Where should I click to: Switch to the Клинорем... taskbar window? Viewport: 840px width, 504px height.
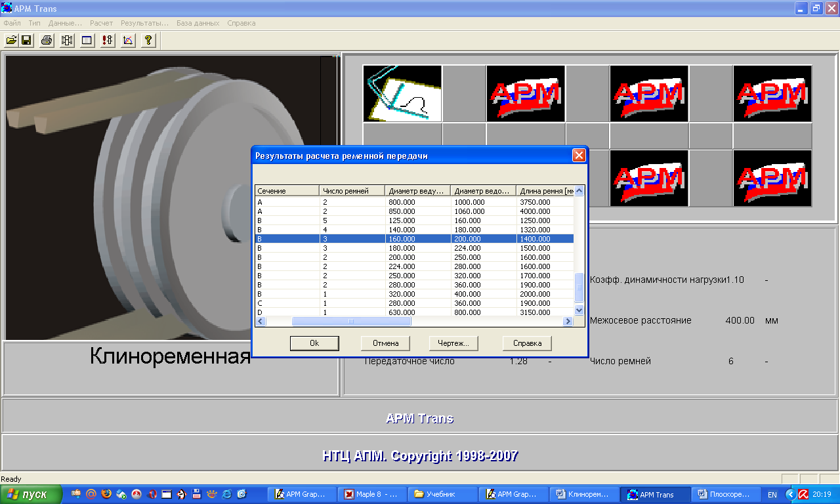coord(583,494)
